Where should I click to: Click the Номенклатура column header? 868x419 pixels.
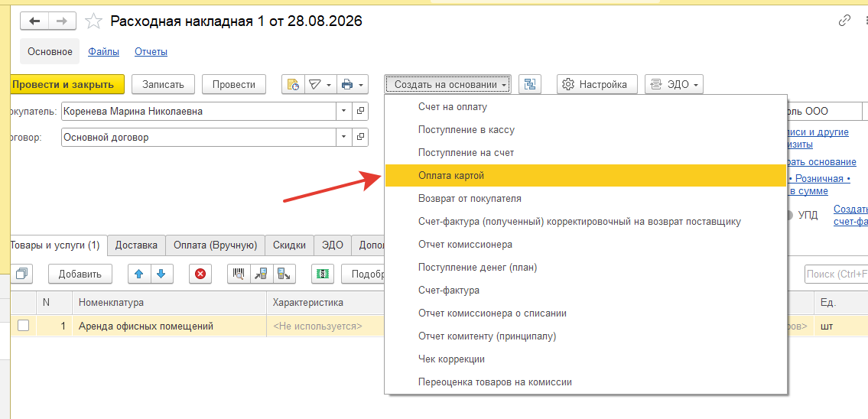169,302
